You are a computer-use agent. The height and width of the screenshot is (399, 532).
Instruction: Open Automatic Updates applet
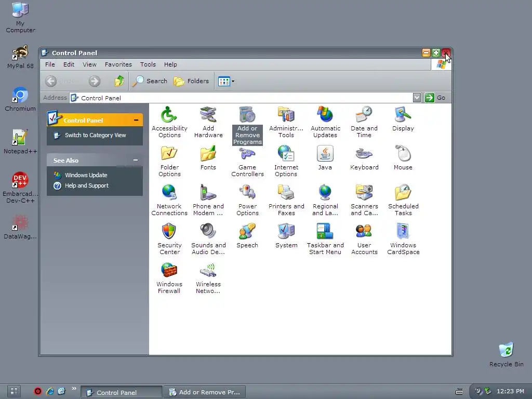[325, 122]
